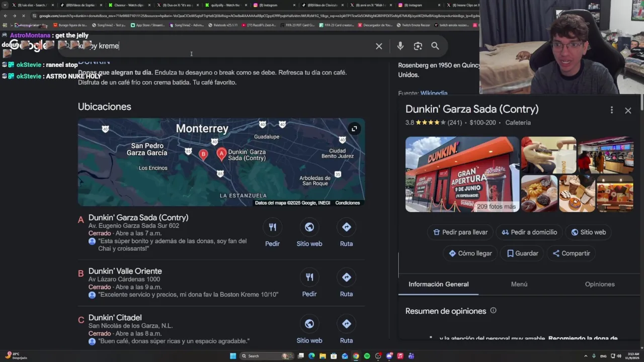Click Cómo llegar button
The height and width of the screenshot is (362, 644).
[470, 253]
